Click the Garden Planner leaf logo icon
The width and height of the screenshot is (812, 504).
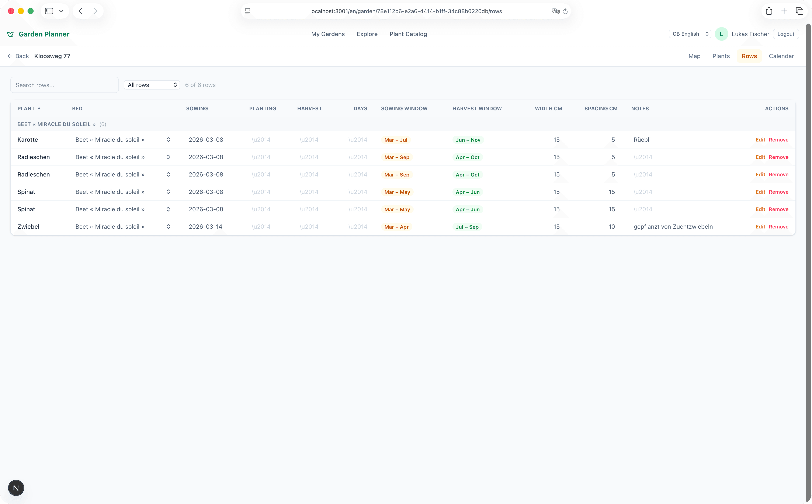[10, 34]
